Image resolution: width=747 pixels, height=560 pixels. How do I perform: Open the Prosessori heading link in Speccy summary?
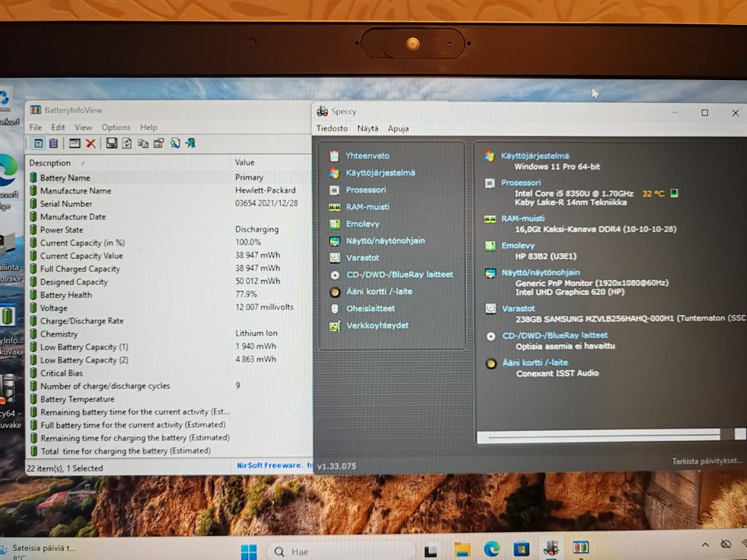click(521, 182)
